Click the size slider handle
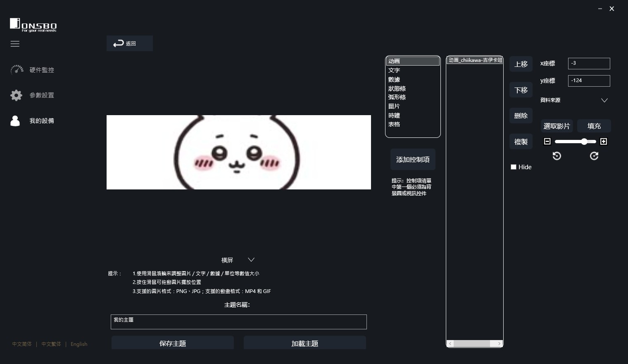This screenshot has height=364, width=628. tap(584, 142)
